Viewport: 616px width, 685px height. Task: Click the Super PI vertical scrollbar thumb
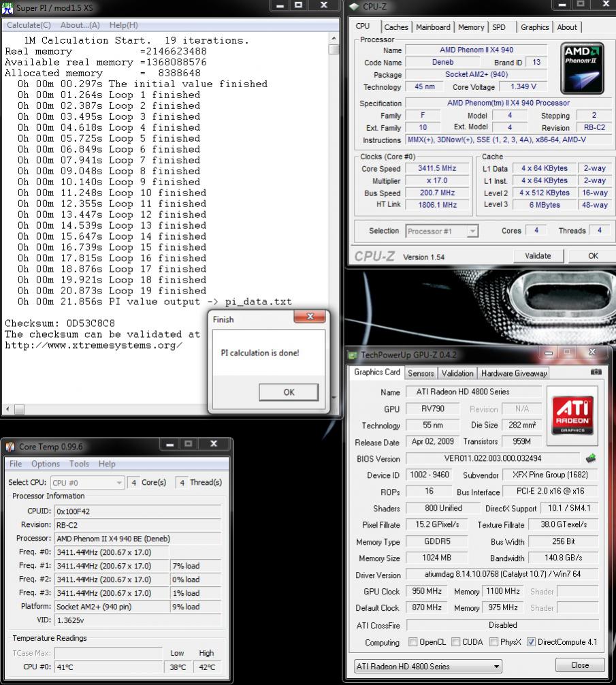coord(334,48)
